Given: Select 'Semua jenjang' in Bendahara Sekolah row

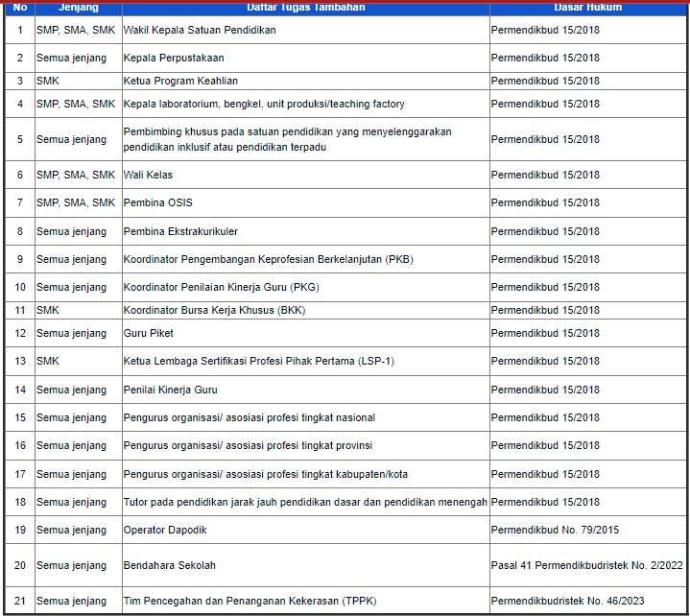Looking at the screenshot, I should (x=79, y=565).
